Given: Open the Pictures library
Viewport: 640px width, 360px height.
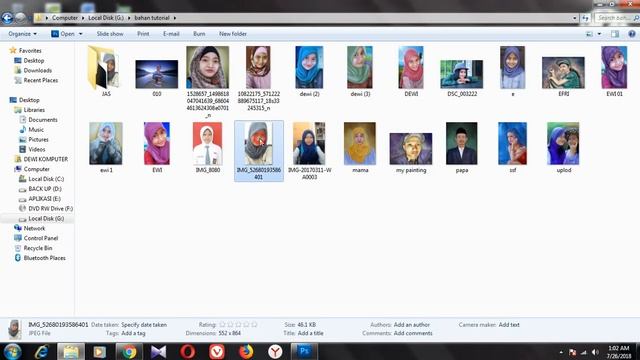Looking at the screenshot, I should (x=38, y=140).
